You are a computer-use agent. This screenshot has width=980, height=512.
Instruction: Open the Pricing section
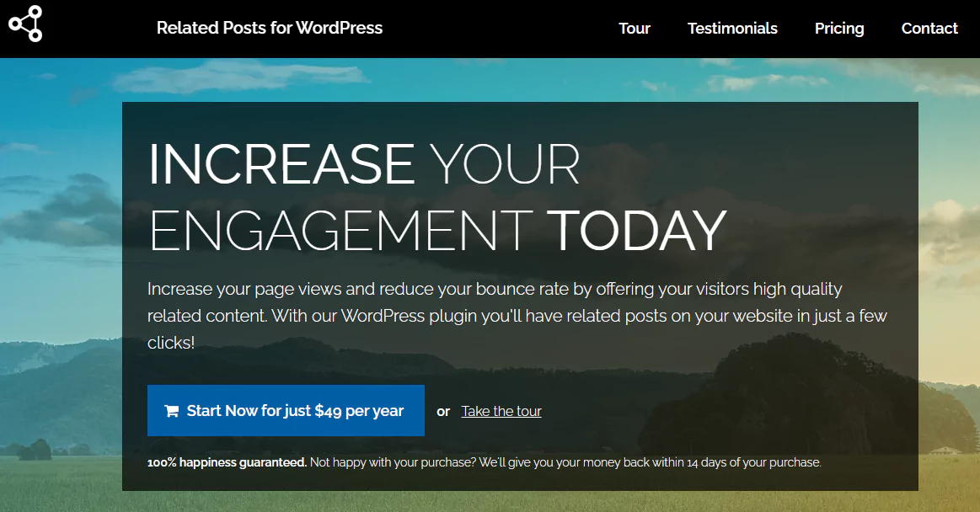pos(839,28)
